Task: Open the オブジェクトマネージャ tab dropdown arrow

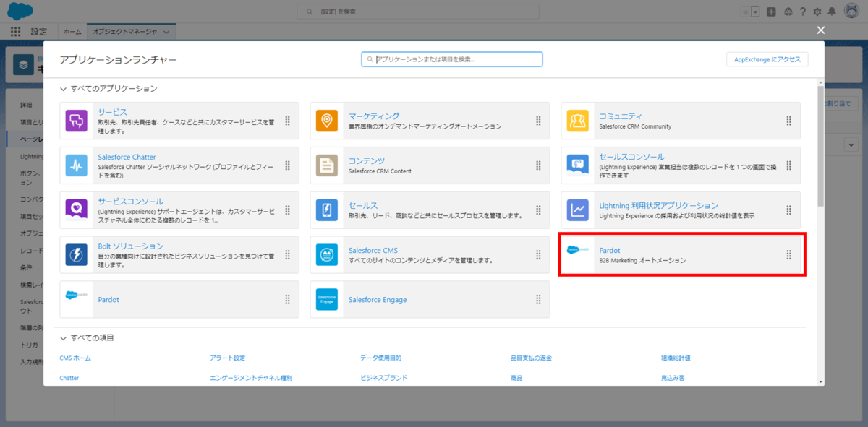Action: tap(167, 32)
